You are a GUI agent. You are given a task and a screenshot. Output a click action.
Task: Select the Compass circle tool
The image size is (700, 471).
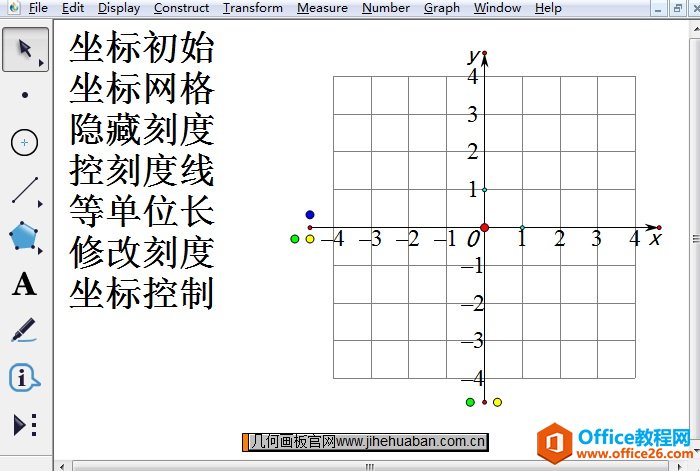pyautogui.click(x=25, y=142)
